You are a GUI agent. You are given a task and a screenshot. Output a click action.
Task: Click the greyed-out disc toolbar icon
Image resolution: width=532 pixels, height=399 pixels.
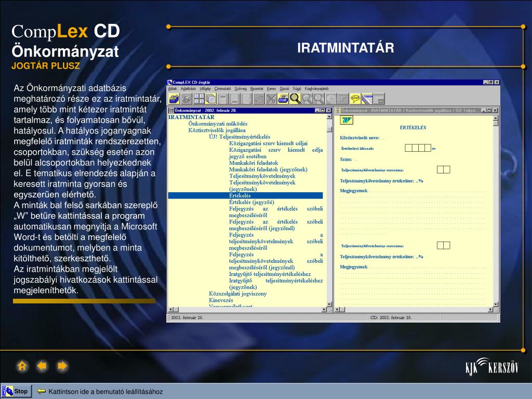pos(187,99)
